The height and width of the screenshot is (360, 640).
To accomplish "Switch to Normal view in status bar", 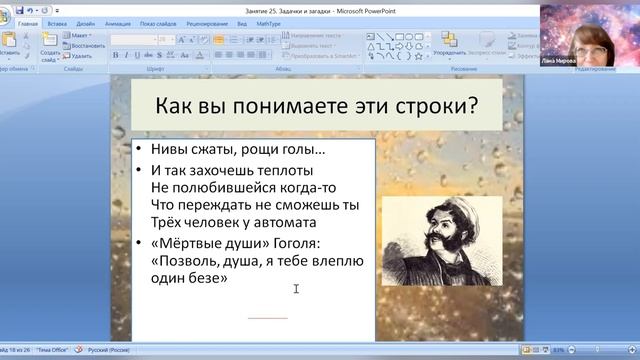I will tap(527, 350).
